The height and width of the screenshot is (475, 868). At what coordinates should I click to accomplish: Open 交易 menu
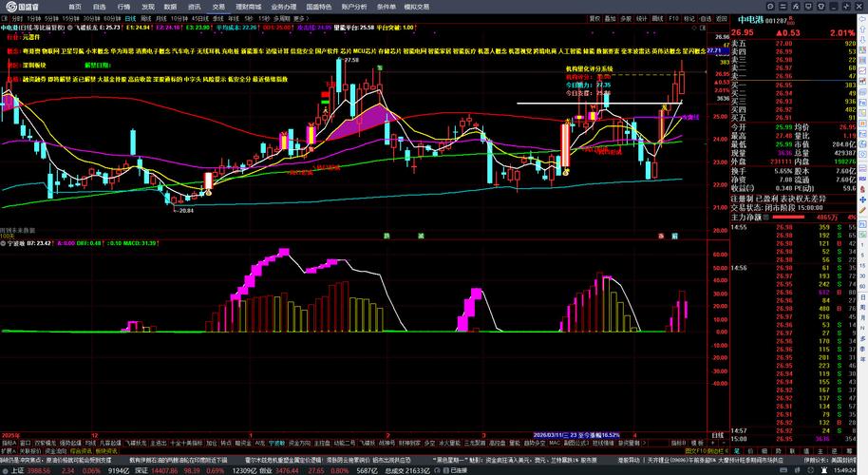tap(218, 7)
